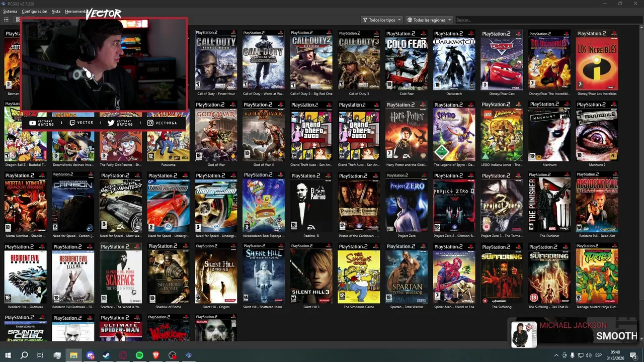Select Silent Hill - Origins cover
This screenshot has height=362, width=644.
216,273
